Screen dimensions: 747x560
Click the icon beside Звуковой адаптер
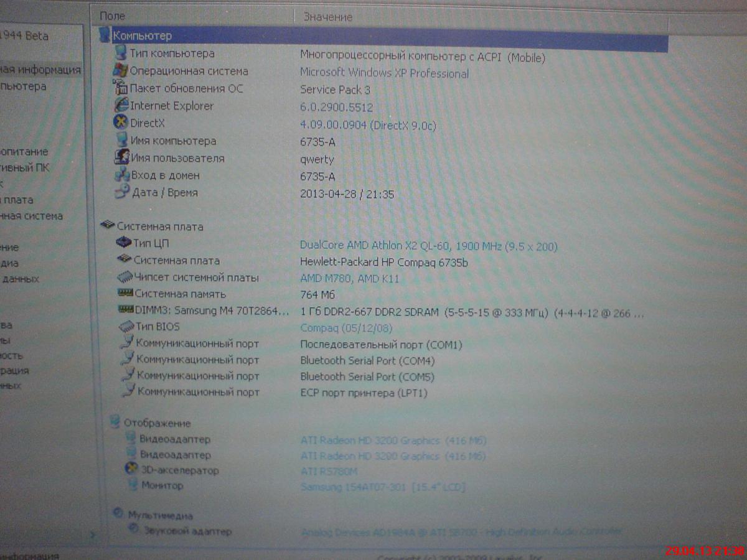[x=134, y=531]
